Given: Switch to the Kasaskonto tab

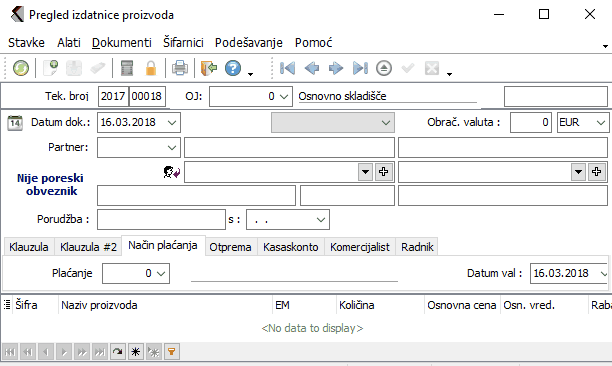Looking at the screenshot, I should 291,247.
